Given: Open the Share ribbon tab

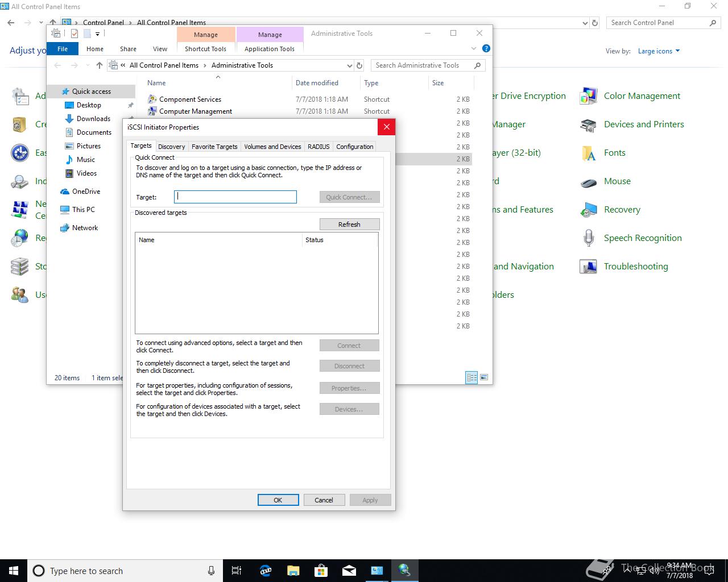Looking at the screenshot, I should tap(128, 49).
